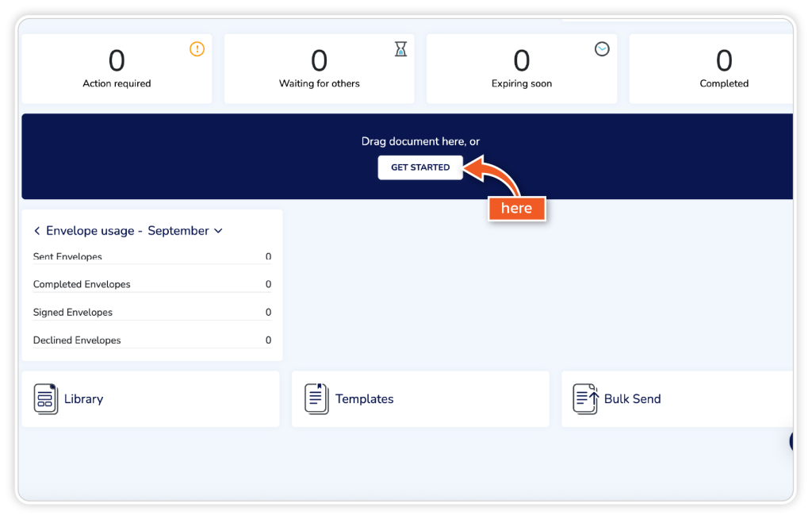Image resolution: width=812 pixels, height=519 pixels.
Task: Click the hourglass Waiting for others icon
Action: click(x=400, y=49)
